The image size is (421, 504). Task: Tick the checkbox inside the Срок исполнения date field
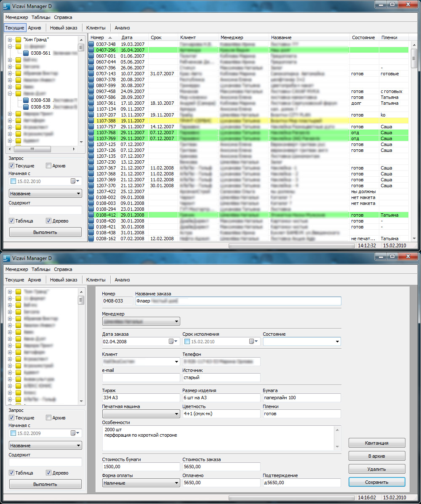coord(187,342)
